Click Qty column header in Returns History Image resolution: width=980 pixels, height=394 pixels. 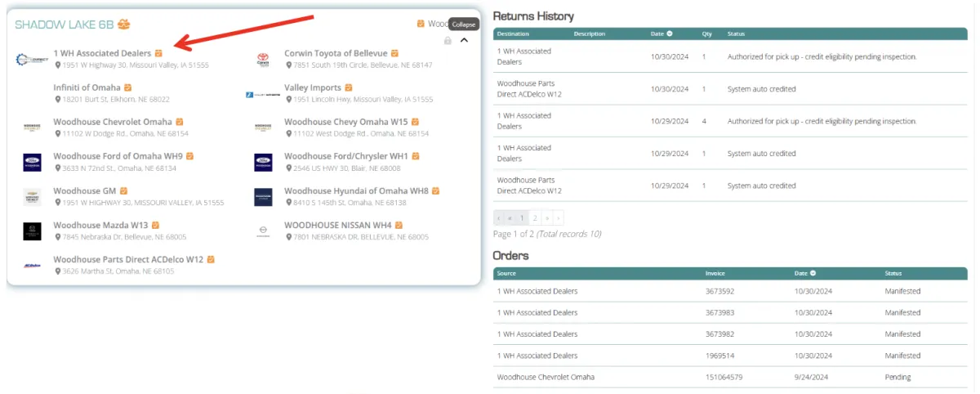pos(707,34)
